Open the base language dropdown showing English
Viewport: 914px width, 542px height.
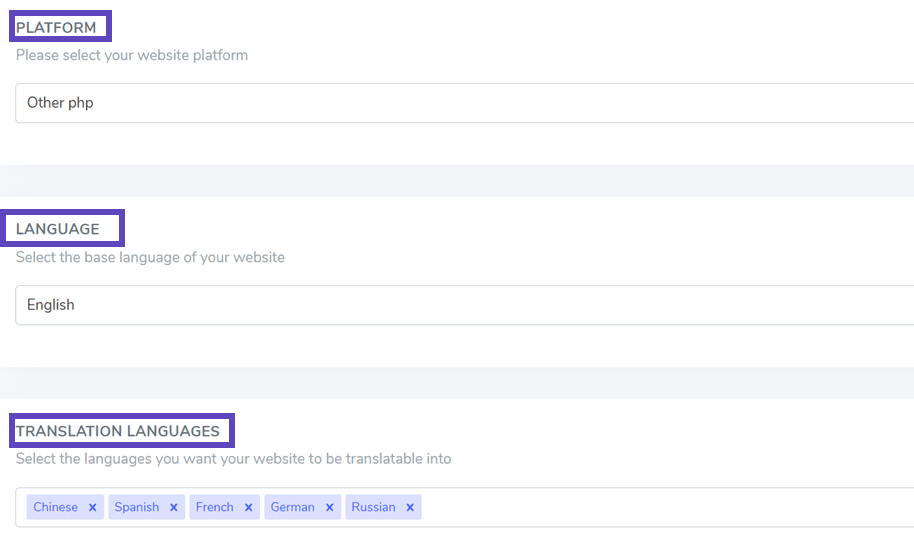point(465,305)
